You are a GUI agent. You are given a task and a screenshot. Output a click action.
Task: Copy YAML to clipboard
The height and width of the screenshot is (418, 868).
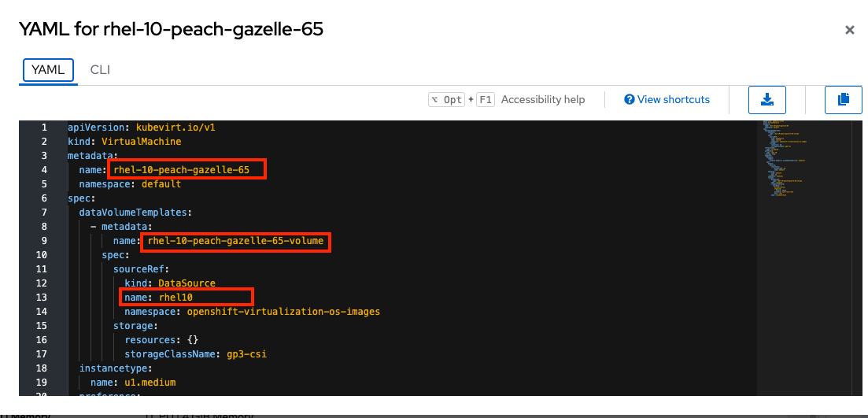pos(844,100)
